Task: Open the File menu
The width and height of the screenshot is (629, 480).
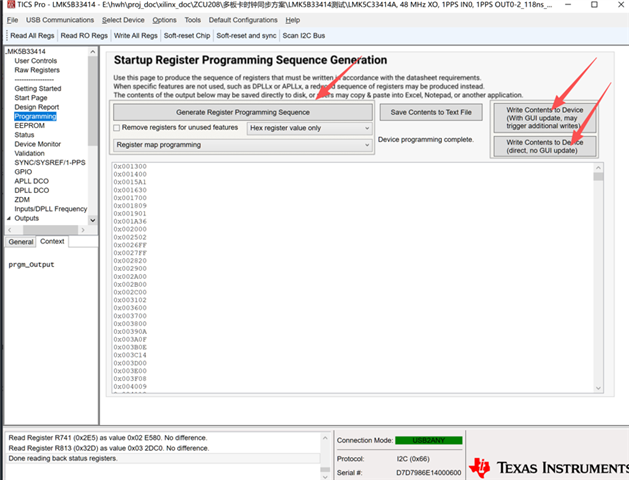Action: click(x=12, y=20)
